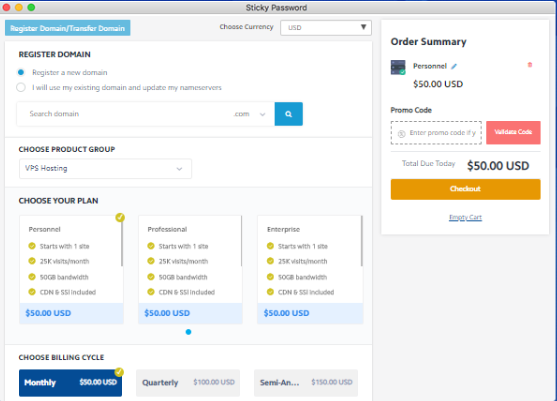
Task: Select the Semi-Annual billing cycle tab
Action: pyautogui.click(x=306, y=383)
